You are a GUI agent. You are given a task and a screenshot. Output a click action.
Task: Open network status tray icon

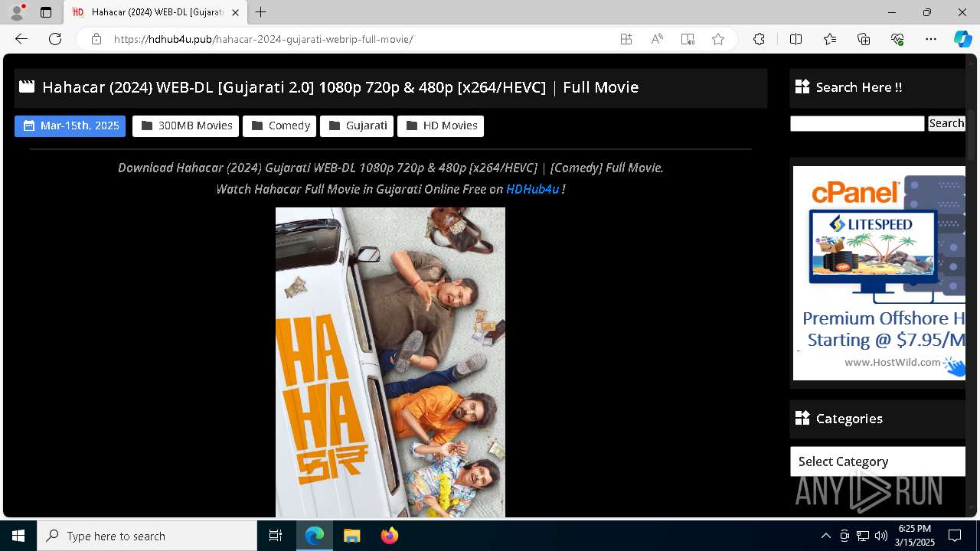[x=863, y=536]
